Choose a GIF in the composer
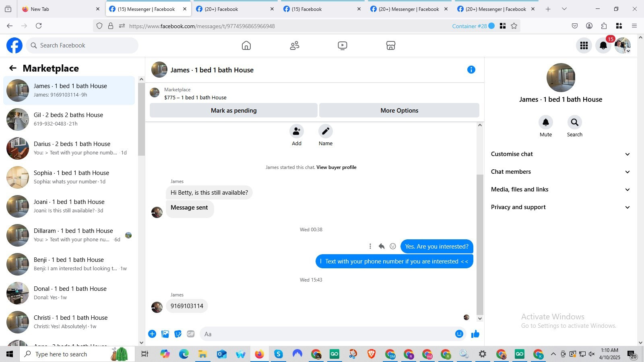The height and width of the screenshot is (362, 644). 191,334
